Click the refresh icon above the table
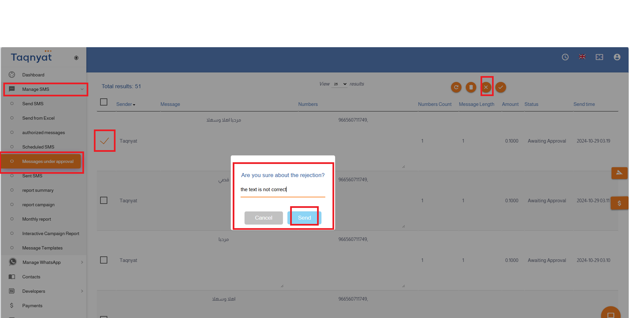This screenshot has height=318, width=644. point(456,87)
